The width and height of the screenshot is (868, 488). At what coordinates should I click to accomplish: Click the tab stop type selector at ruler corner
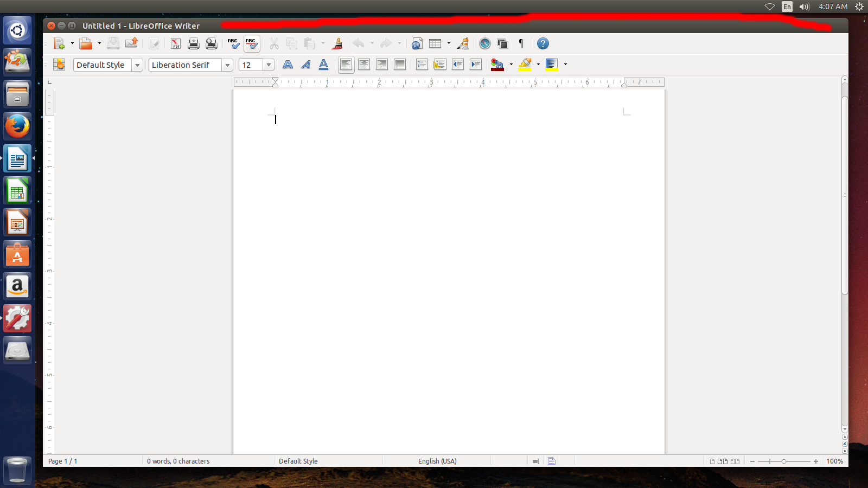pos(49,82)
